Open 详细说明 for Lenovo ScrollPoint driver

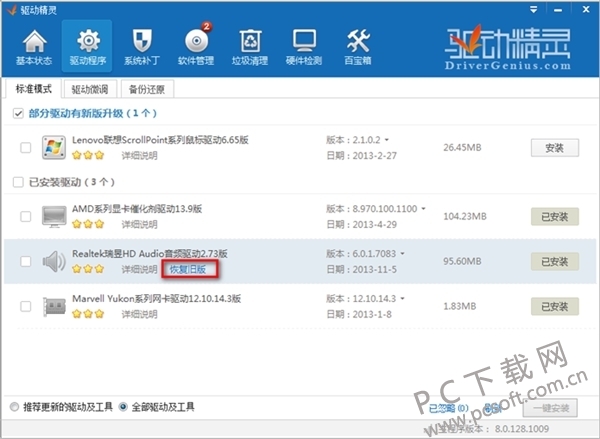139,155
